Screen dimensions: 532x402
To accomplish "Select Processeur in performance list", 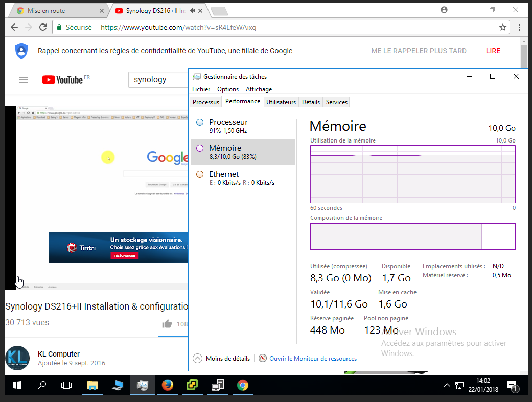I will tap(243, 126).
